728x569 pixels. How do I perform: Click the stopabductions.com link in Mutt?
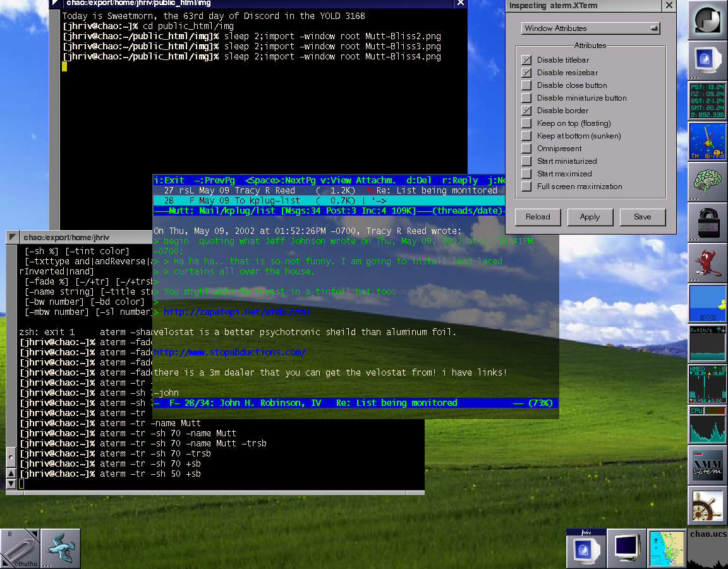tap(229, 352)
